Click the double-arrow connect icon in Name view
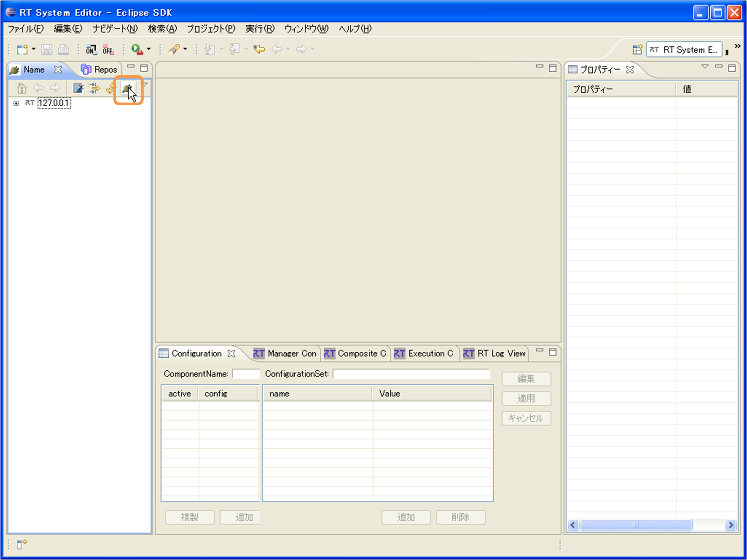747x560 pixels. coord(95,88)
